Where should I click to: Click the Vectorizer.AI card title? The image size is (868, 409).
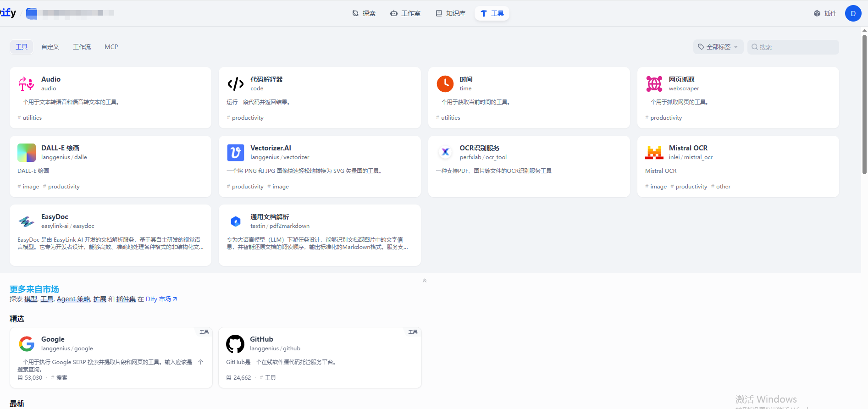271,148
